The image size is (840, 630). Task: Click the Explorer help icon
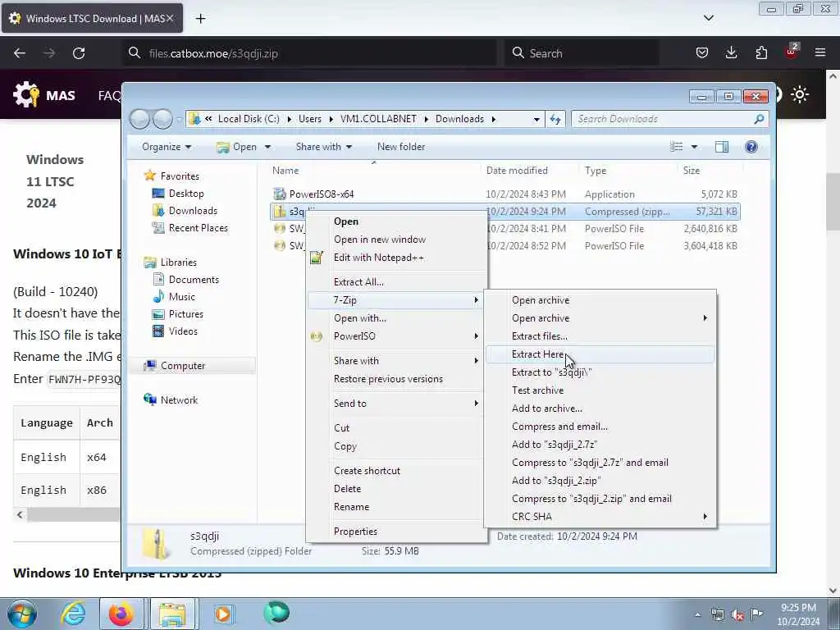[x=751, y=147]
